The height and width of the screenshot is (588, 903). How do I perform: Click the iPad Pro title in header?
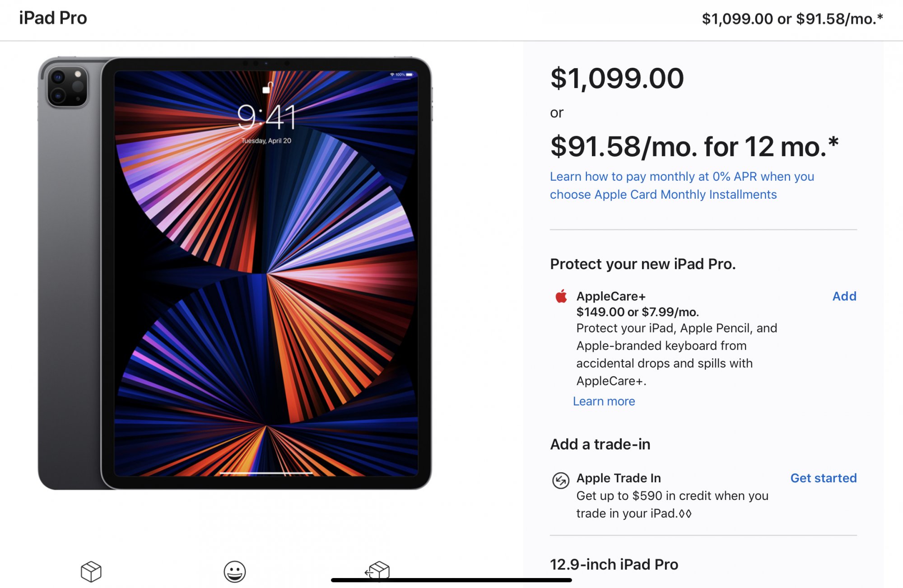(x=53, y=18)
